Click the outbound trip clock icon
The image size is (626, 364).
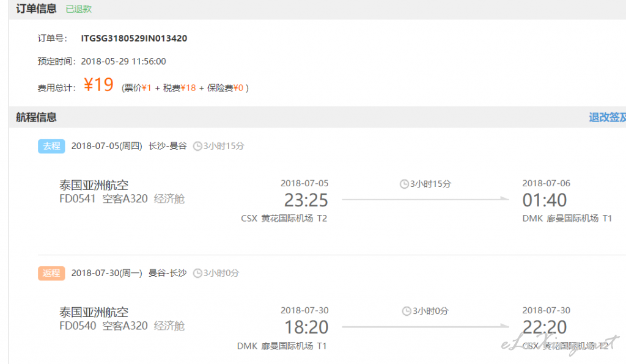pyautogui.click(x=197, y=147)
